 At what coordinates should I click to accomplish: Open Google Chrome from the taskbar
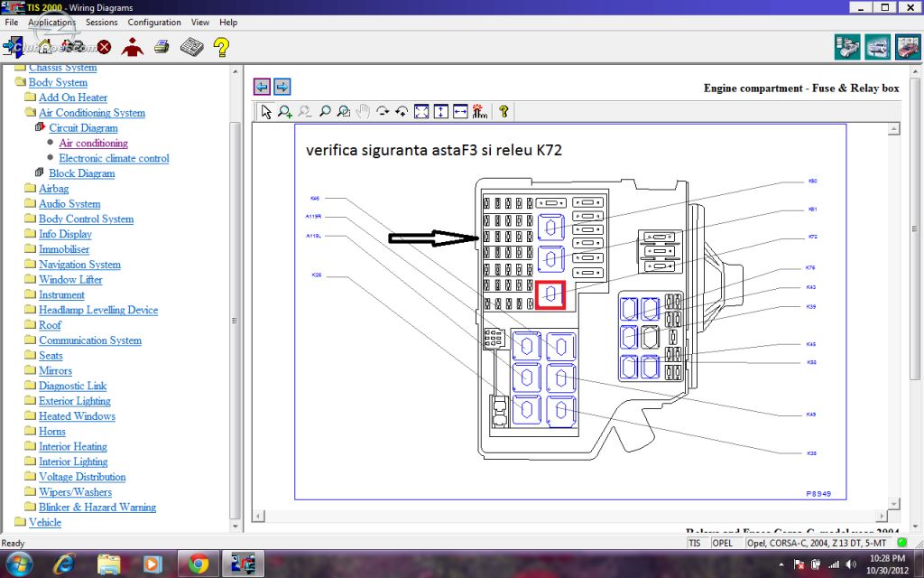pos(198,564)
